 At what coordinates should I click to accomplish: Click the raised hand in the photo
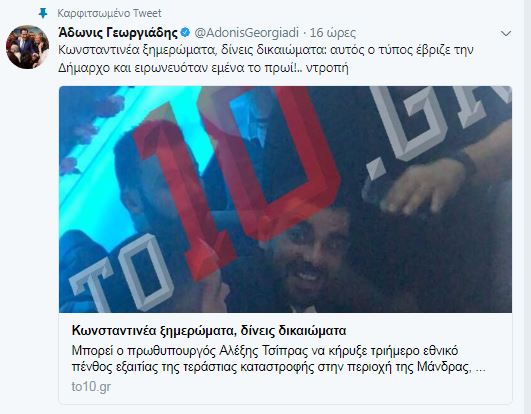[422, 186]
